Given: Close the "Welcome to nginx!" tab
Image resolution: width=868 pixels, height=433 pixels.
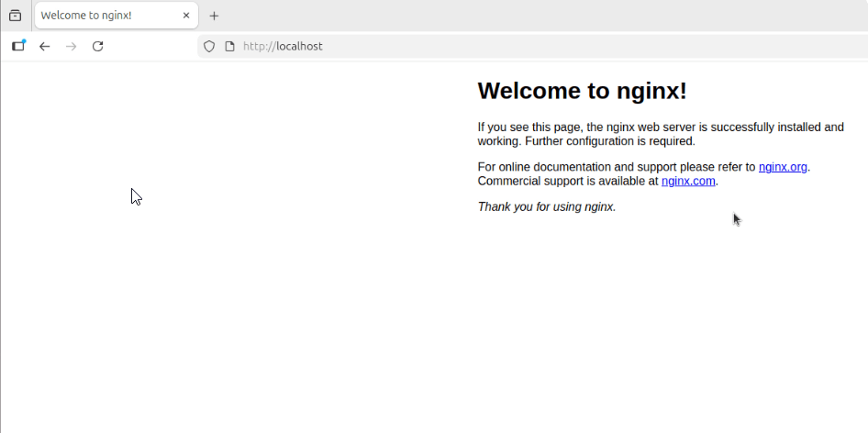Looking at the screenshot, I should [x=186, y=16].
